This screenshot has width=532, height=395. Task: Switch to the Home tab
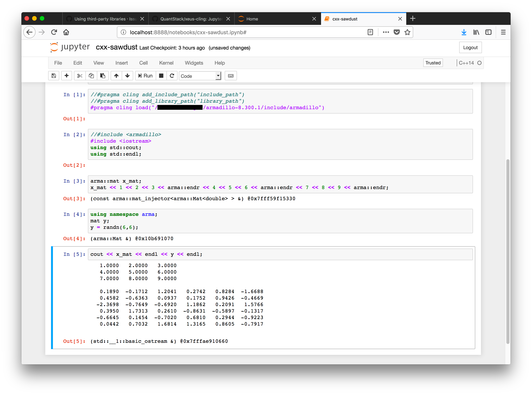click(x=252, y=19)
